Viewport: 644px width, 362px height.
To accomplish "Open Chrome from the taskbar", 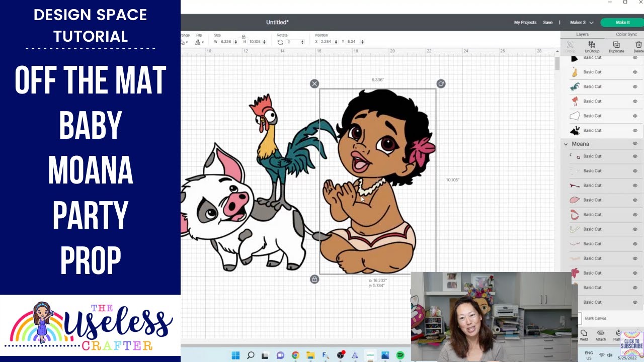I will pyautogui.click(x=295, y=355).
